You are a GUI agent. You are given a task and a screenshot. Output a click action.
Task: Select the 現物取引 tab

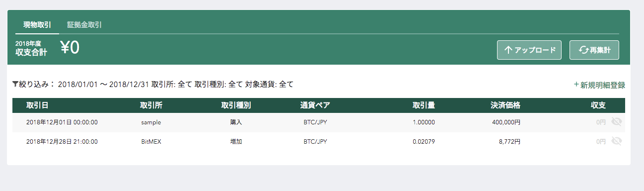37,24
